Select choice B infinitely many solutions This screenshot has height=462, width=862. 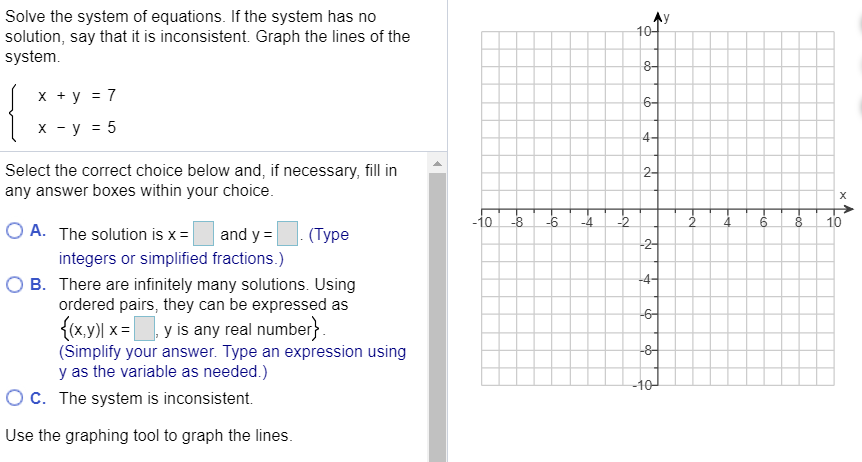click(15, 284)
